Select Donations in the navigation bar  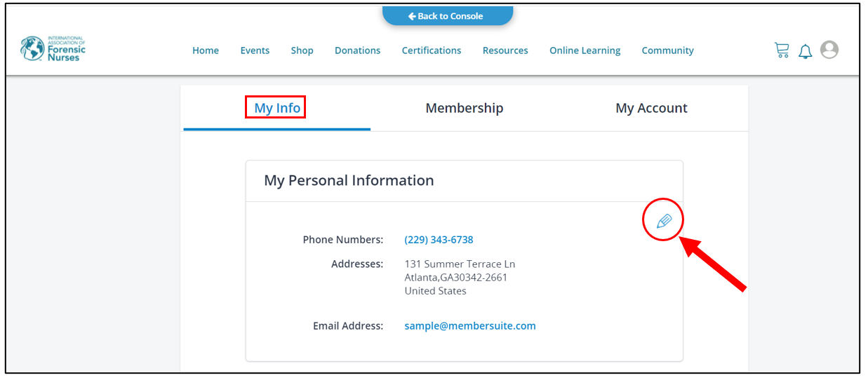(x=357, y=50)
